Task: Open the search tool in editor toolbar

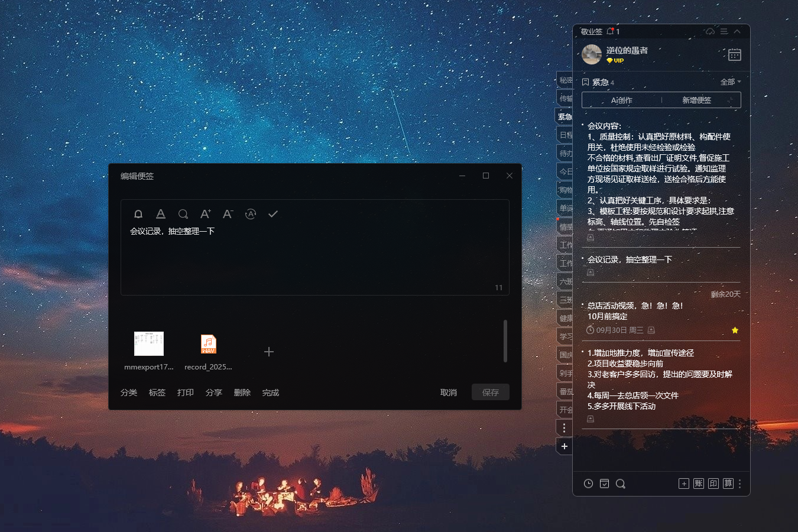Action: click(x=183, y=214)
